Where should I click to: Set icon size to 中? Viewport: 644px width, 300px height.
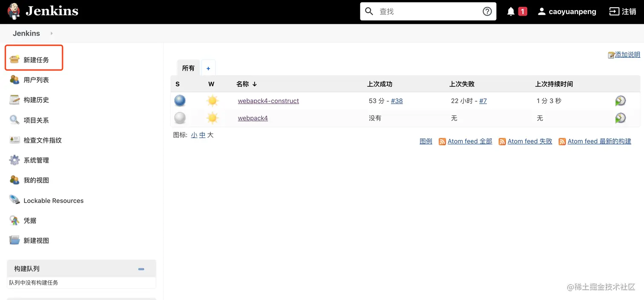pyautogui.click(x=202, y=135)
